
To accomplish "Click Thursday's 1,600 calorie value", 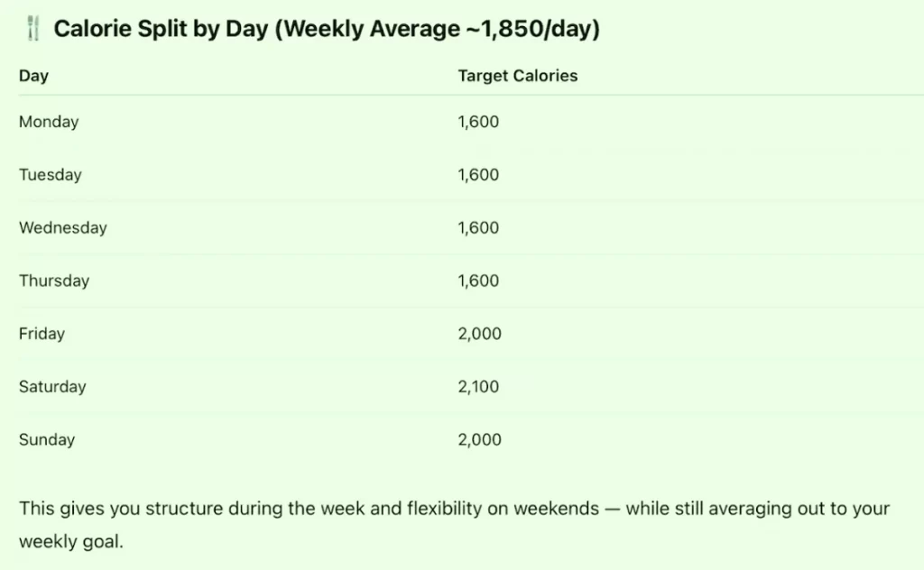I will 478,280.
